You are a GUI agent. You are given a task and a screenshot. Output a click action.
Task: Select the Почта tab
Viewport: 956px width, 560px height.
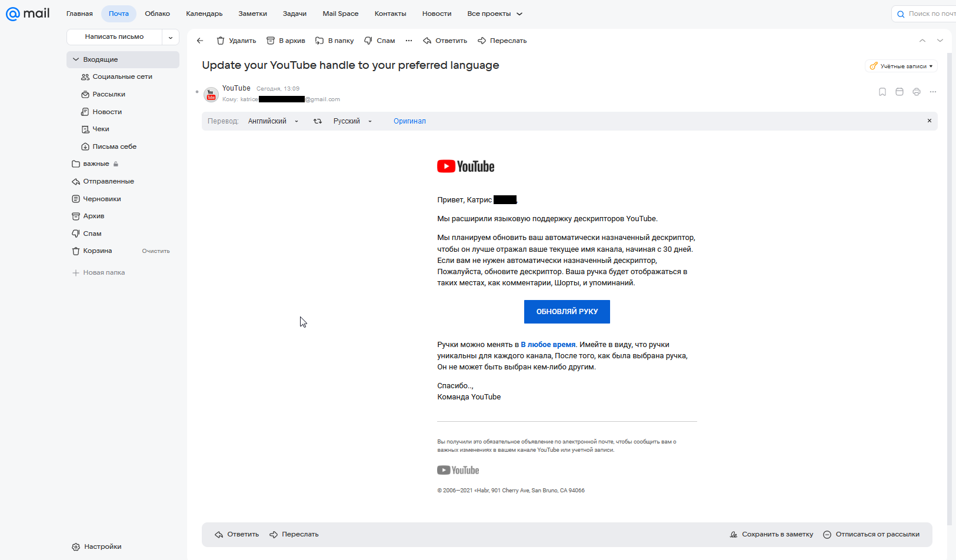pos(119,14)
